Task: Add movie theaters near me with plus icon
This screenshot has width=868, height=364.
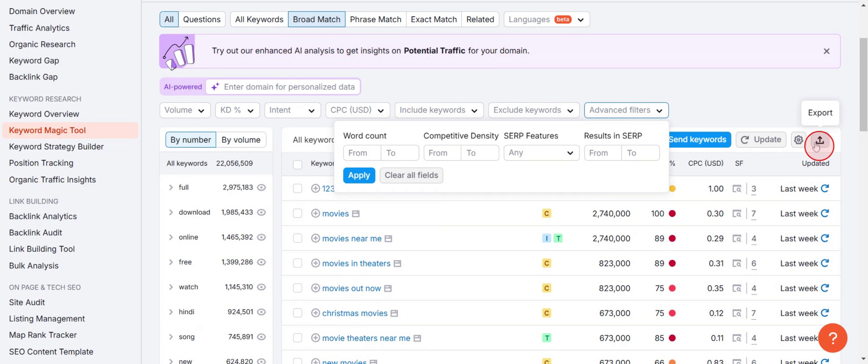Action: click(315, 338)
